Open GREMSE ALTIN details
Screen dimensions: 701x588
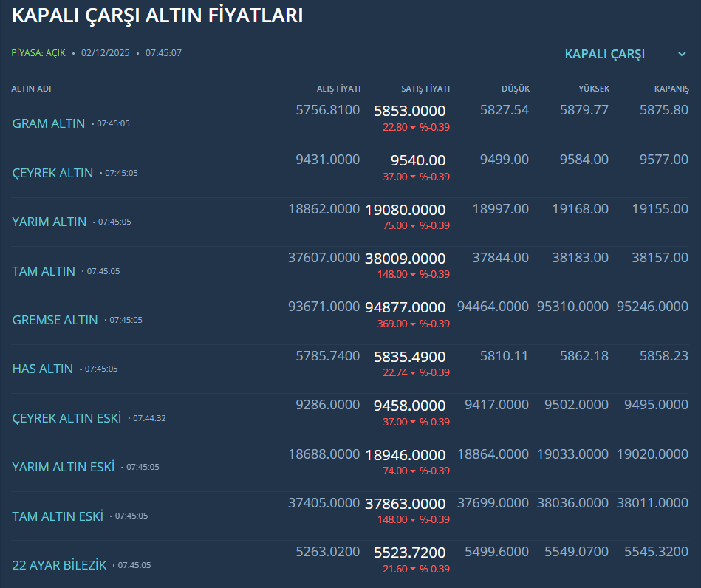point(55,320)
